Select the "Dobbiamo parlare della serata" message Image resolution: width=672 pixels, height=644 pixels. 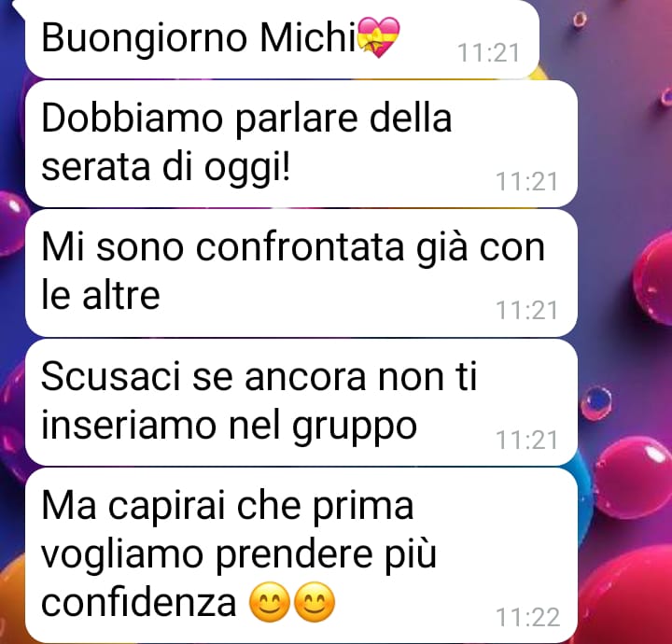301,144
